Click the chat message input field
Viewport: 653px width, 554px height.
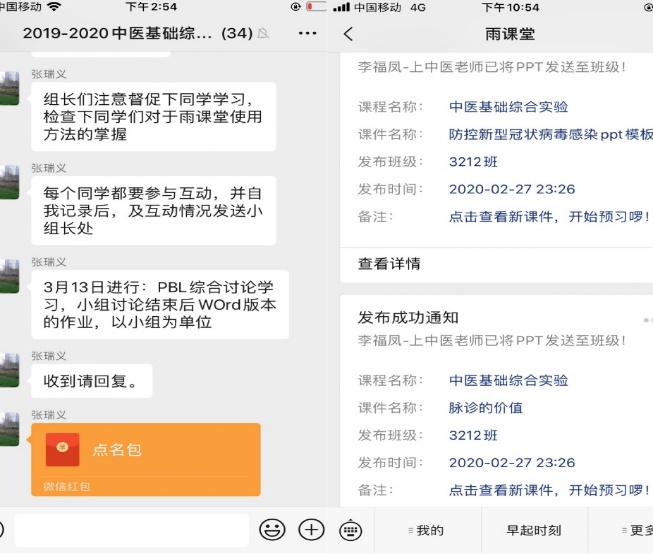tap(132, 530)
